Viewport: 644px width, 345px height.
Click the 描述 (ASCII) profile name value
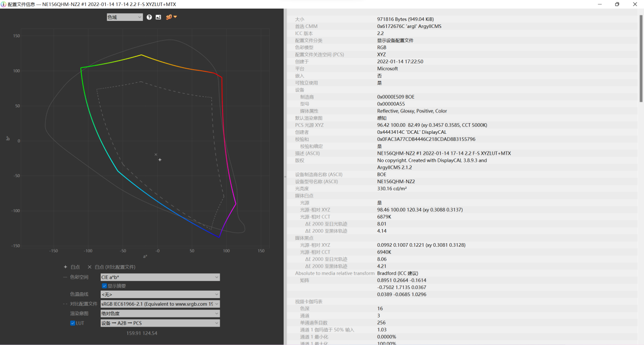point(444,153)
